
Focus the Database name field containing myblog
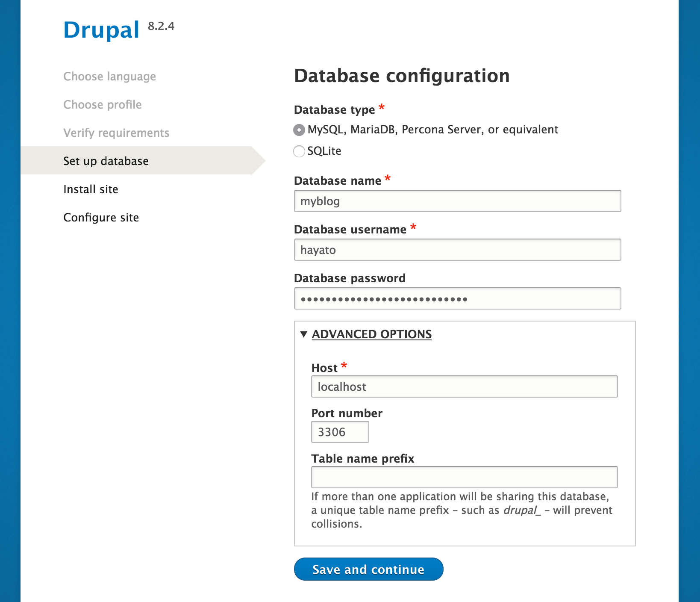pos(457,201)
